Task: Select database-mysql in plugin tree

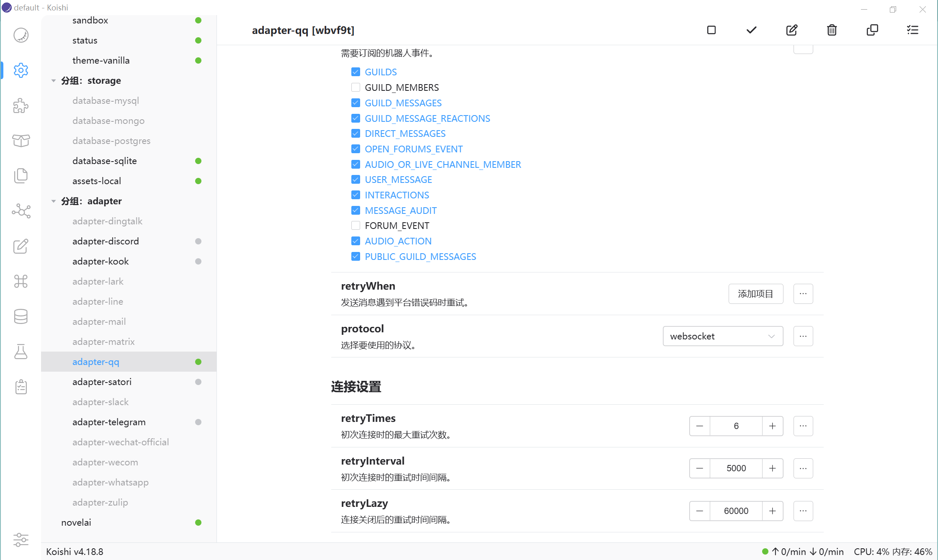Action: tap(129, 100)
